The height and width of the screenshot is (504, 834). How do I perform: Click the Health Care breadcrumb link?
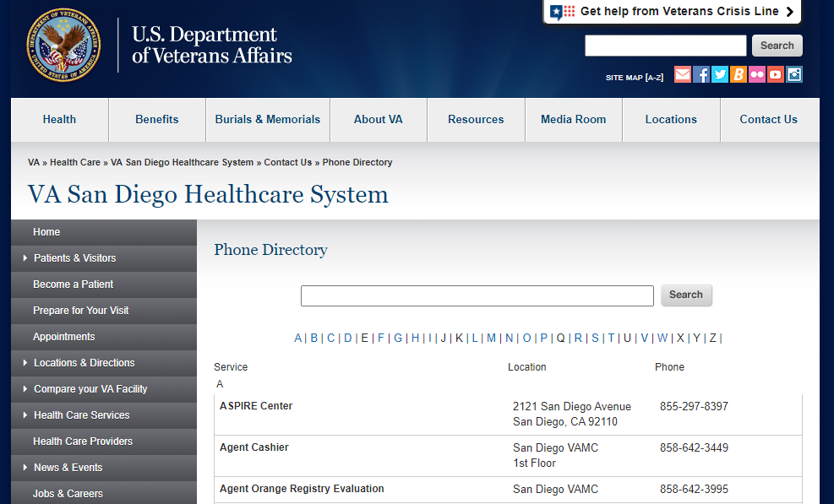75,162
